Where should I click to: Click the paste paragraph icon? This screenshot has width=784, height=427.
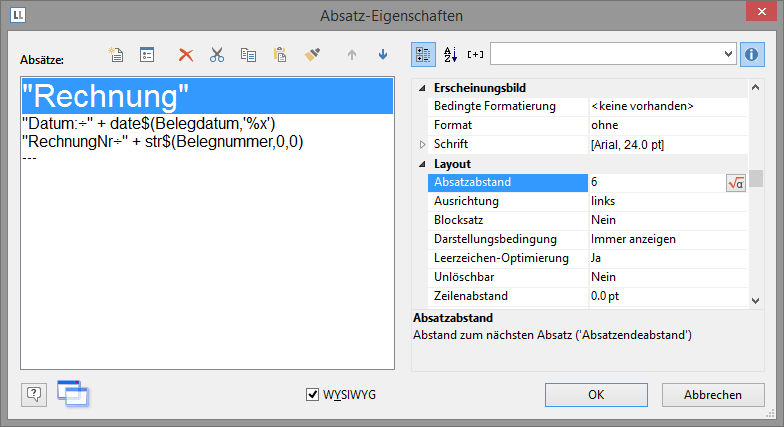pyautogui.click(x=280, y=55)
